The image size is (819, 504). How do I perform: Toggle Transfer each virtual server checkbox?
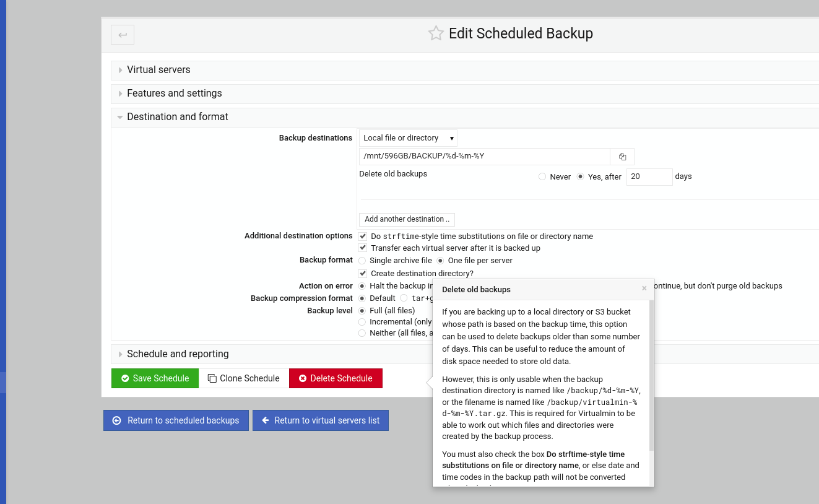click(363, 248)
